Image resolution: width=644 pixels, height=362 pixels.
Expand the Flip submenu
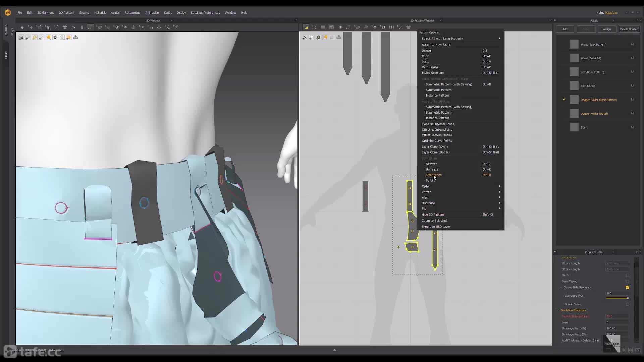click(x=460, y=208)
